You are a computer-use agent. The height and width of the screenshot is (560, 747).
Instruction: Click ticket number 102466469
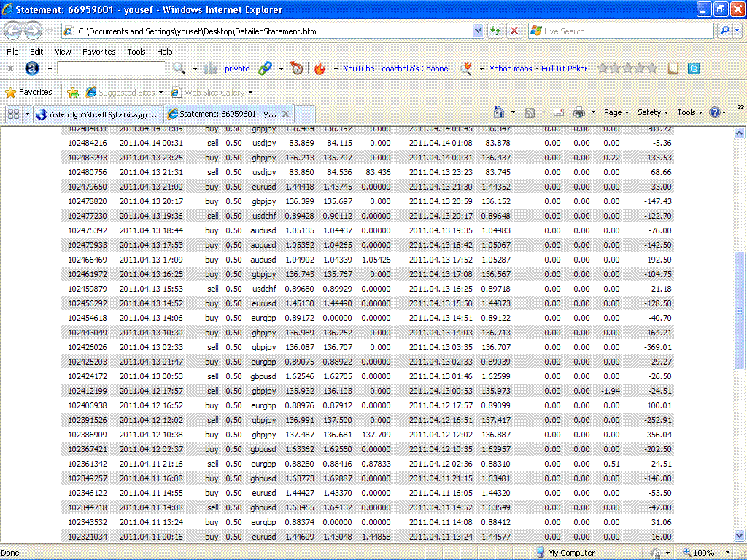pos(88,260)
